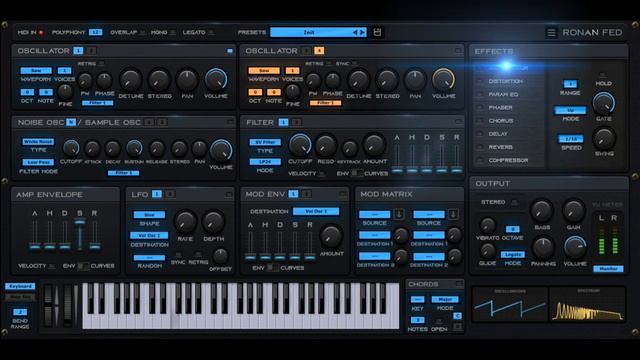640x360 pixels.
Task: Toggle the Mono switch
Action: coord(173,33)
